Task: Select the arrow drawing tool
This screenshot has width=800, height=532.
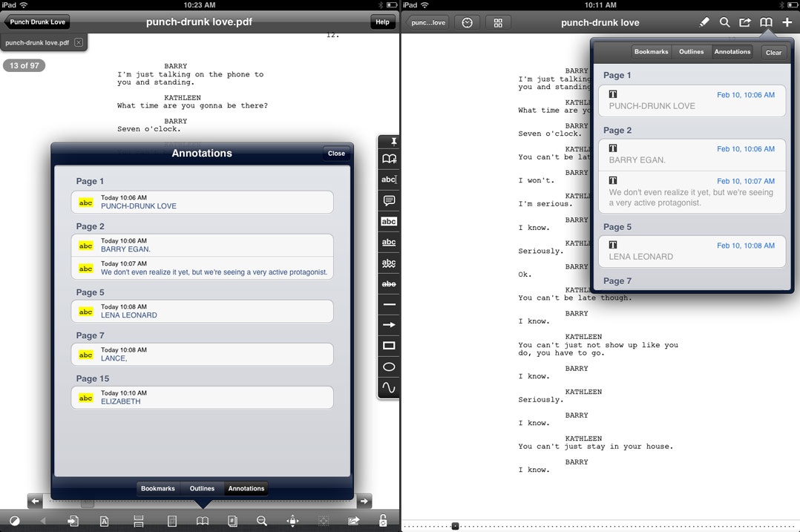Action: coord(389,325)
